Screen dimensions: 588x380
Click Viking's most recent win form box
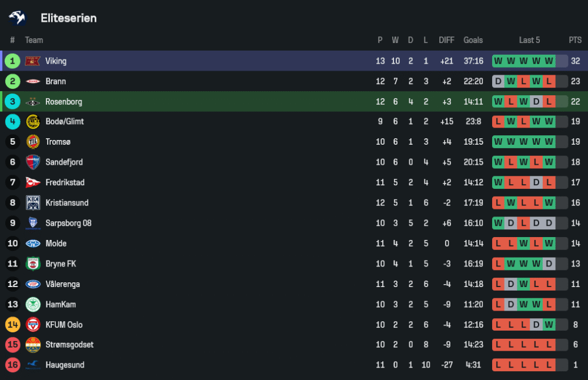(x=549, y=61)
